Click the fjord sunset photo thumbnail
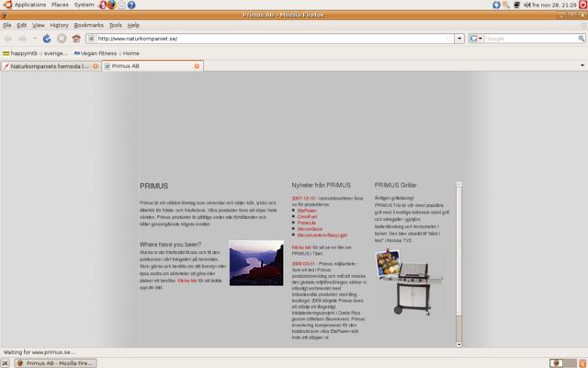The width and height of the screenshot is (588, 368). tap(256, 263)
